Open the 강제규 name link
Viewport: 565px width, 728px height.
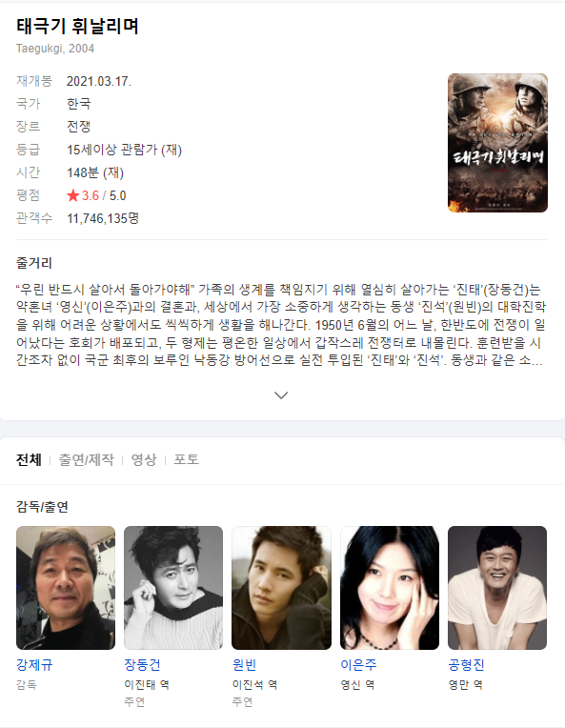pos(34,665)
